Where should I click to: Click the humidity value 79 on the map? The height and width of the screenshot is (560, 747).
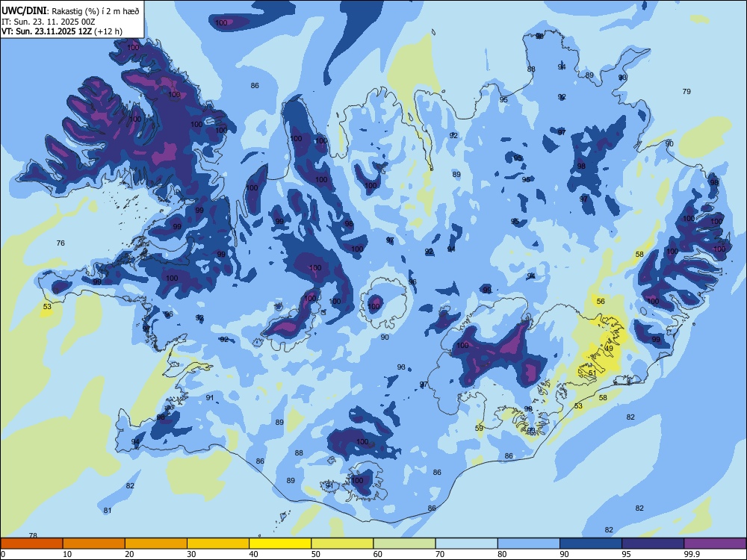click(x=686, y=91)
